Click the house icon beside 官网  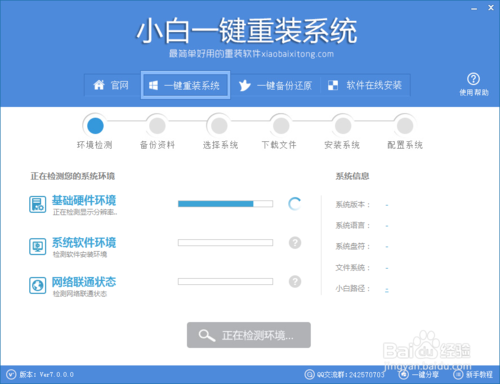pos(99,85)
